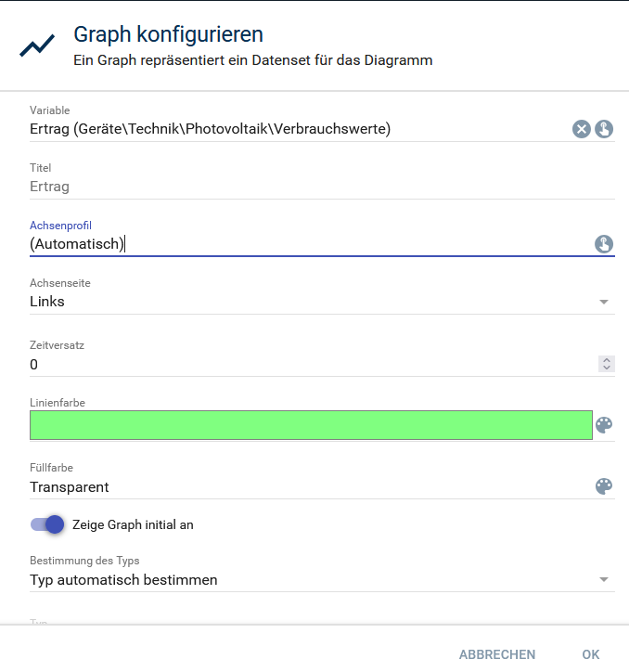629x672 pixels.
Task: Confirm the dialog with OK
Action: (591, 654)
